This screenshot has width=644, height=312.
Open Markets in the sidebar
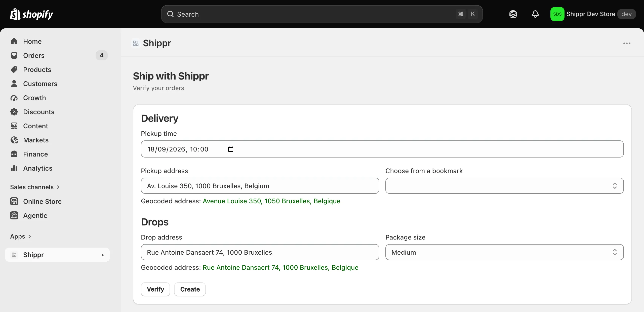(x=57, y=140)
